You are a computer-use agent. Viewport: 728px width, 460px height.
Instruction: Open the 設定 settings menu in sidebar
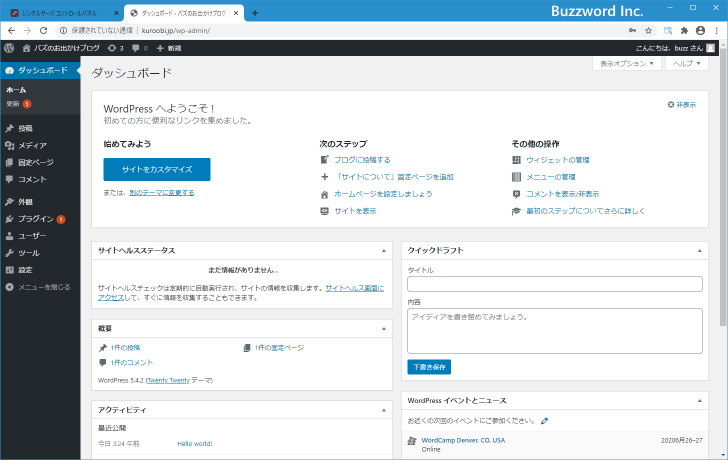coord(25,270)
